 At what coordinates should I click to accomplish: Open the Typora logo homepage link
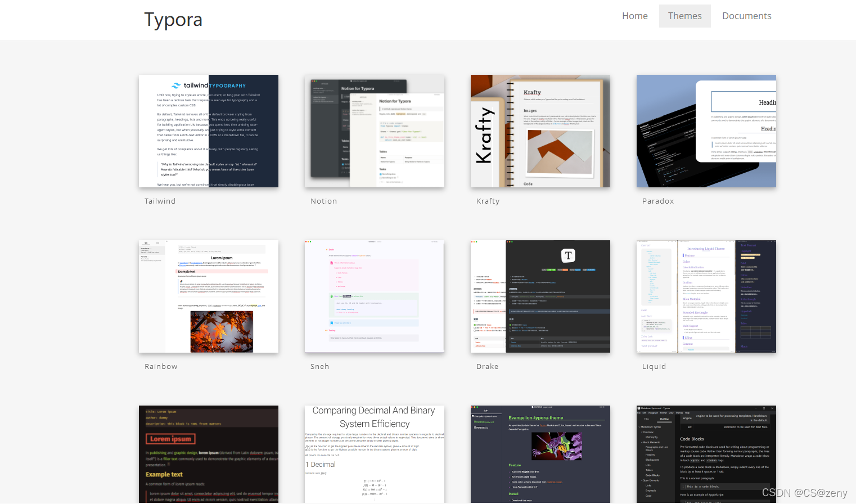(x=173, y=20)
